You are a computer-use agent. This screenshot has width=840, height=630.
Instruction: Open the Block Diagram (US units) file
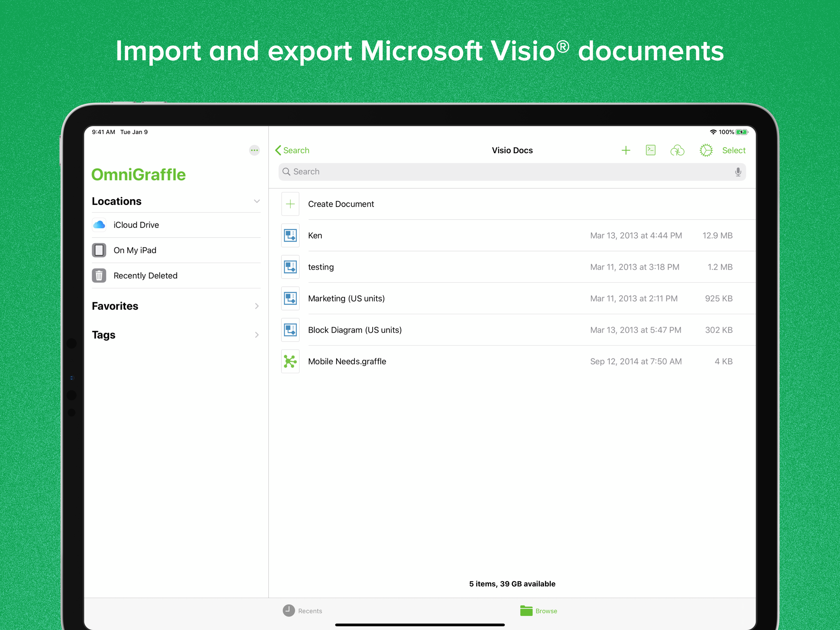click(x=355, y=330)
